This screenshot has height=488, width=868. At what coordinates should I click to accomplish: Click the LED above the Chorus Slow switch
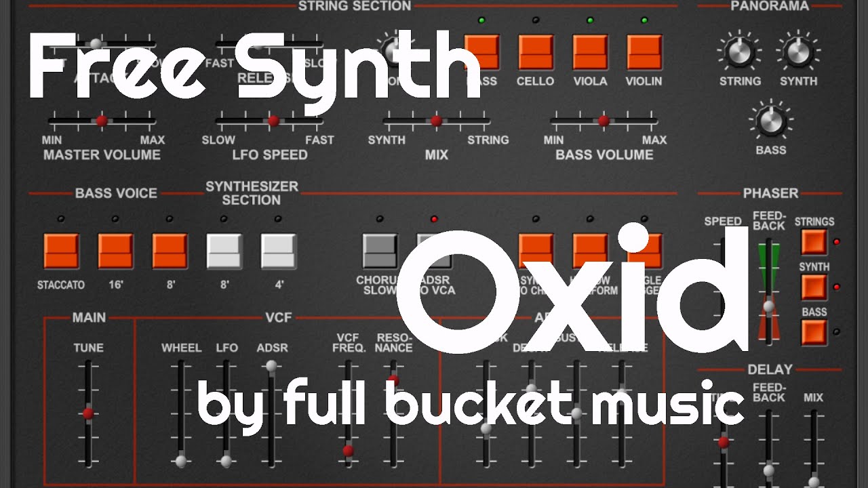click(x=380, y=219)
